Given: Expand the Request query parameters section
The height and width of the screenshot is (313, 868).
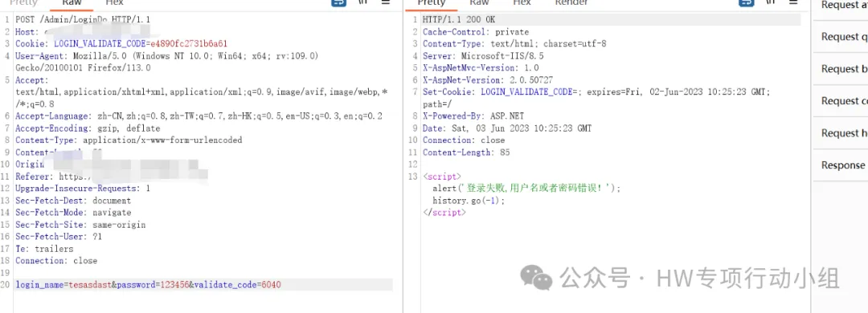Looking at the screenshot, I should (x=841, y=37).
